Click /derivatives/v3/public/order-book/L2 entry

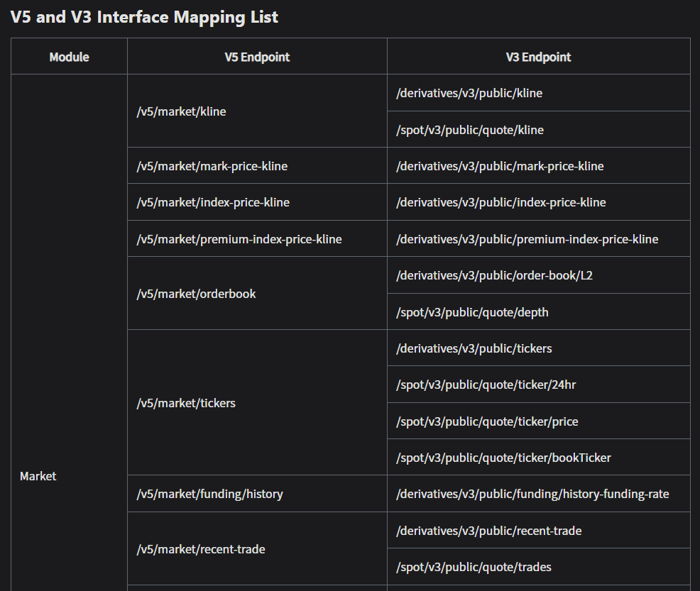pyautogui.click(x=494, y=275)
